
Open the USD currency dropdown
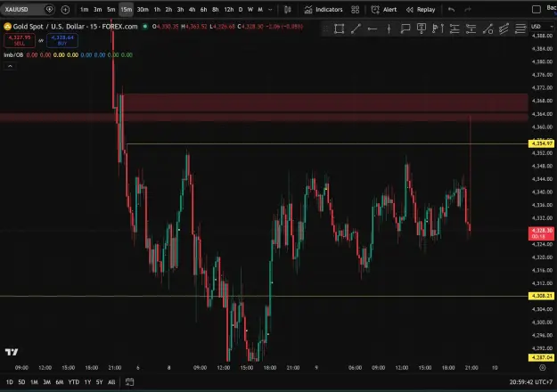pyautogui.click(x=542, y=27)
